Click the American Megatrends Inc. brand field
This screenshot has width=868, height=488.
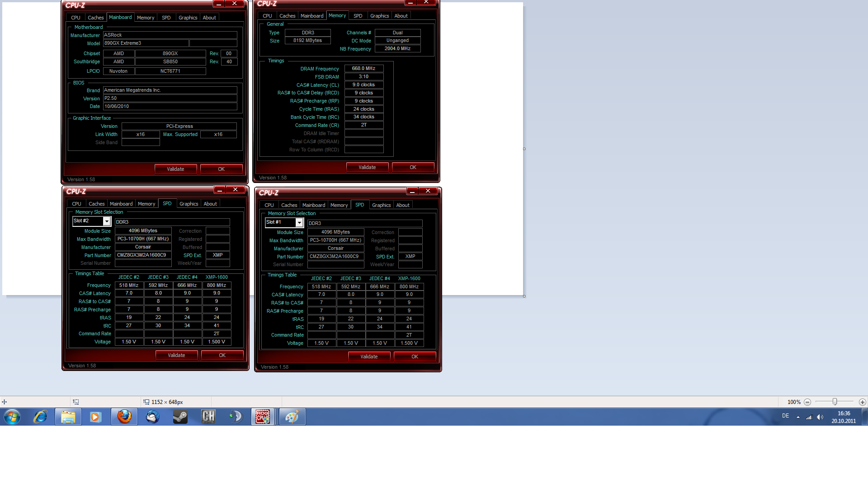(x=170, y=90)
